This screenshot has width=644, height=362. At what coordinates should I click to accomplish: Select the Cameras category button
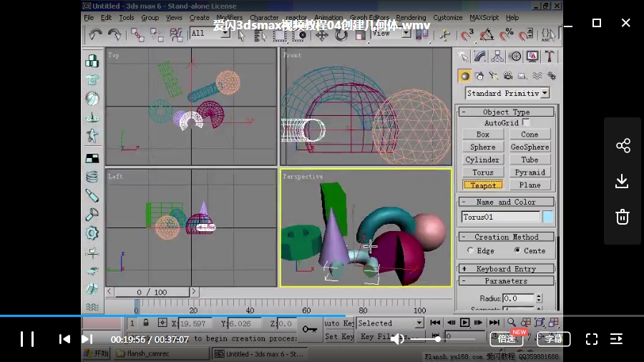(508, 76)
